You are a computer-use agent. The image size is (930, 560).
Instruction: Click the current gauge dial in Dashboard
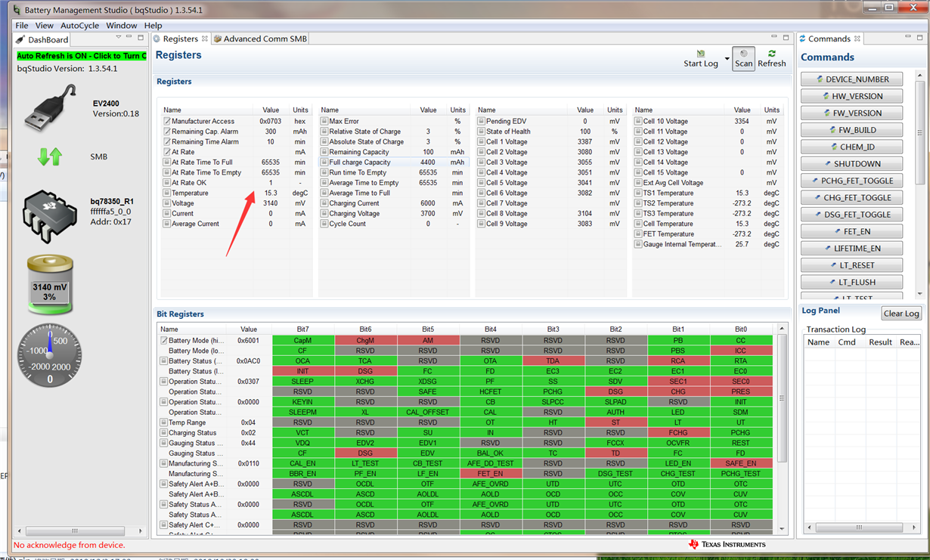point(50,355)
